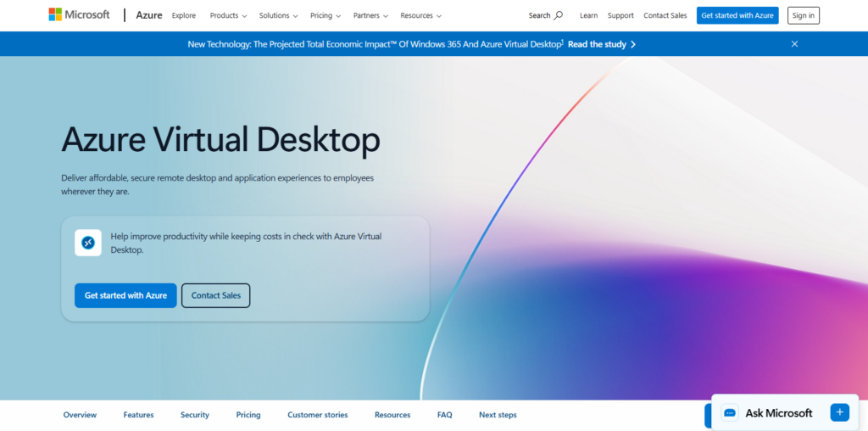This screenshot has height=431, width=868.
Task: Jump to the Customer stories tab
Action: click(x=318, y=415)
